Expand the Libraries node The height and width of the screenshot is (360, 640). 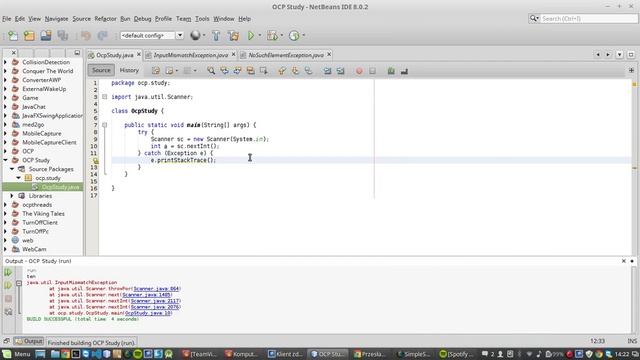12,196
